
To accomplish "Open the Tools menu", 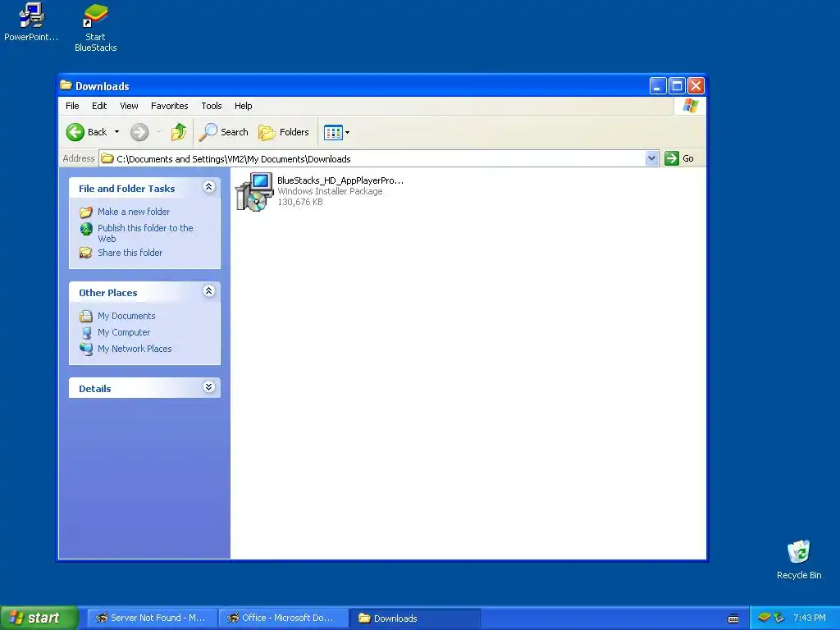I will click(x=211, y=106).
